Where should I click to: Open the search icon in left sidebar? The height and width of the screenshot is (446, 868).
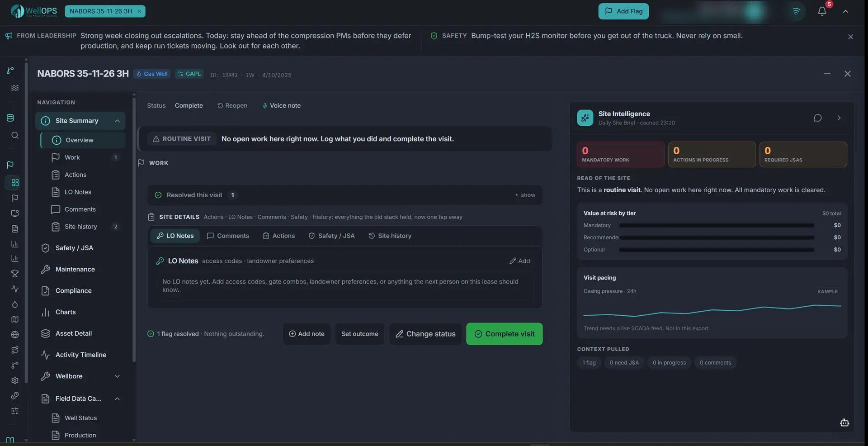14,135
